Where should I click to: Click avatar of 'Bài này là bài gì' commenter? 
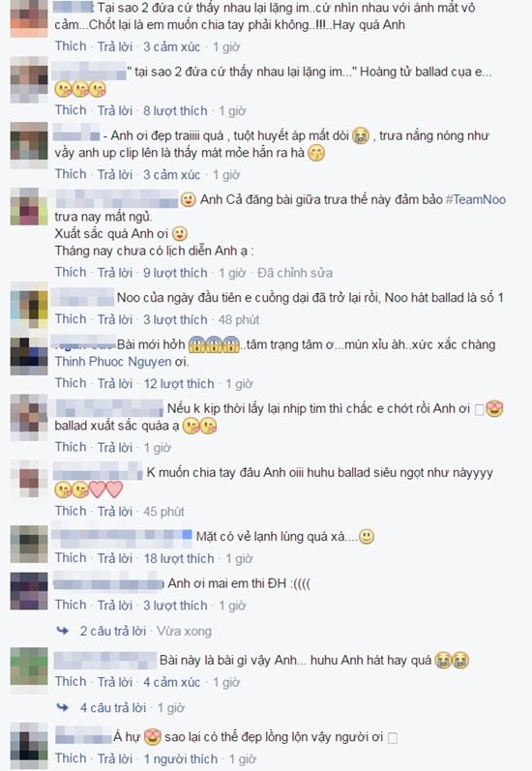pyautogui.click(x=29, y=667)
